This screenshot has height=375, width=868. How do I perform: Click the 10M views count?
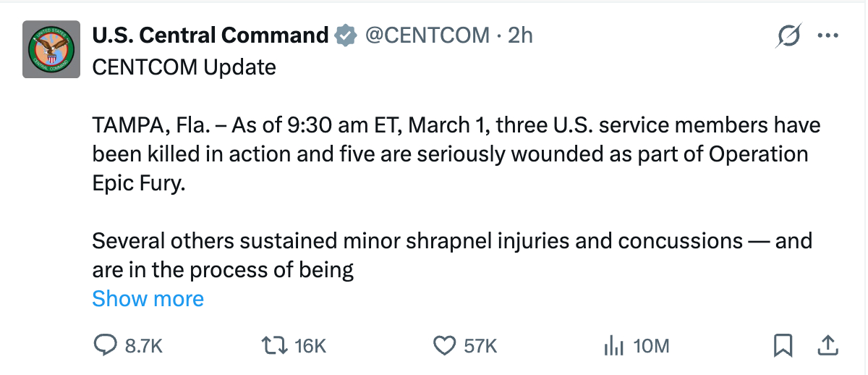tap(651, 347)
